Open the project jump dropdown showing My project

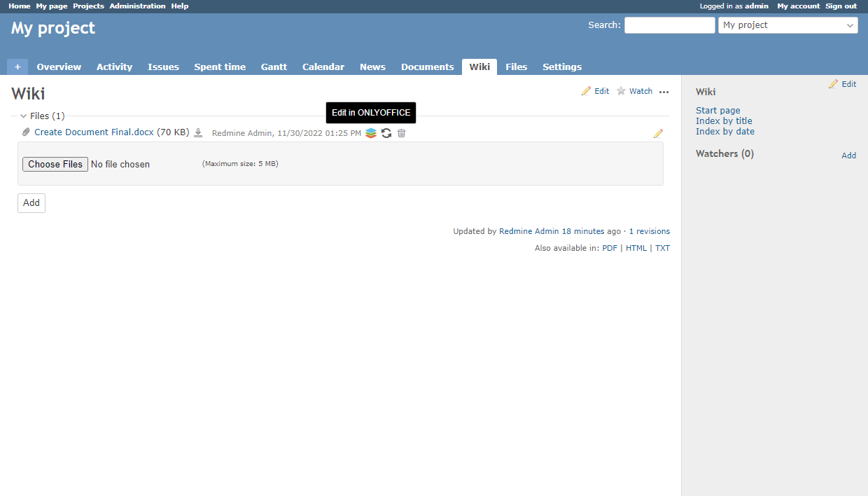[x=787, y=25]
